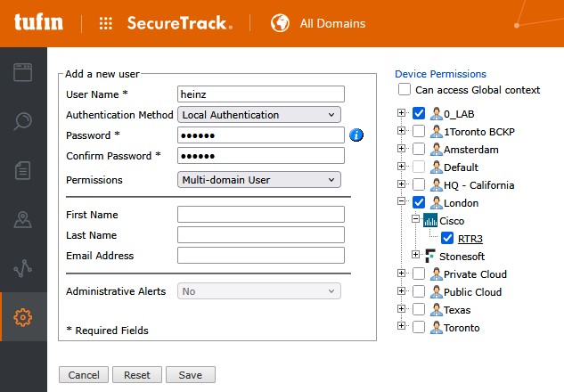The image size is (564, 392).
Task: Uncheck the RTR3 device checkbox
Action: 447,238
